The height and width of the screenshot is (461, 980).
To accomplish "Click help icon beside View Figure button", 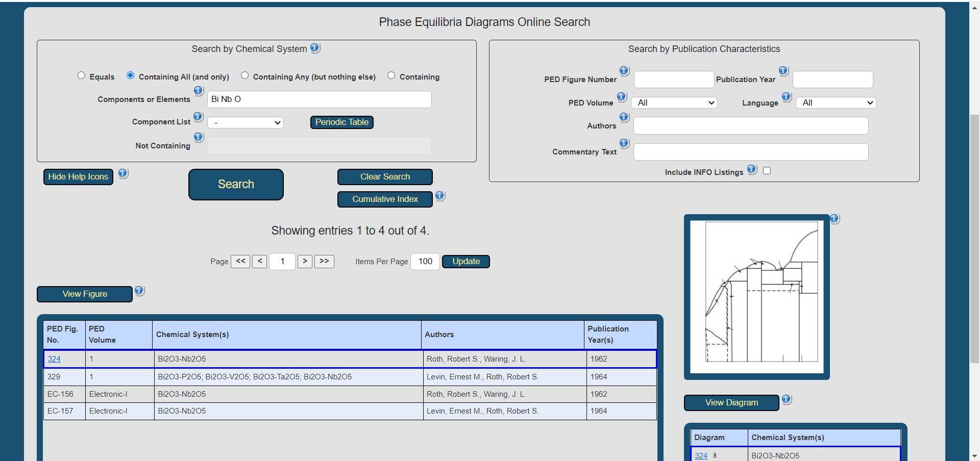I will [139, 291].
